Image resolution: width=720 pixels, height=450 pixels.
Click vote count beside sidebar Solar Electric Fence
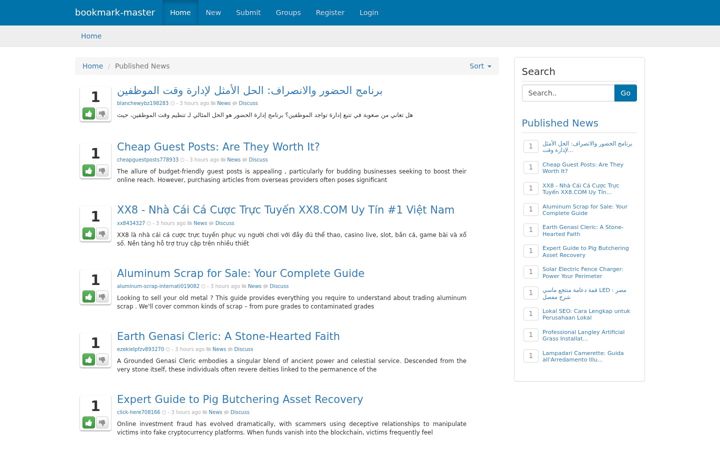531,272
